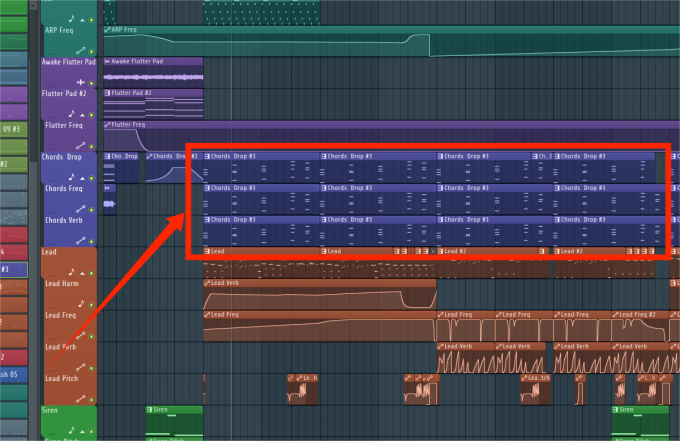Click the automation icon on Chords Freq track

pyautogui.click(x=81, y=209)
